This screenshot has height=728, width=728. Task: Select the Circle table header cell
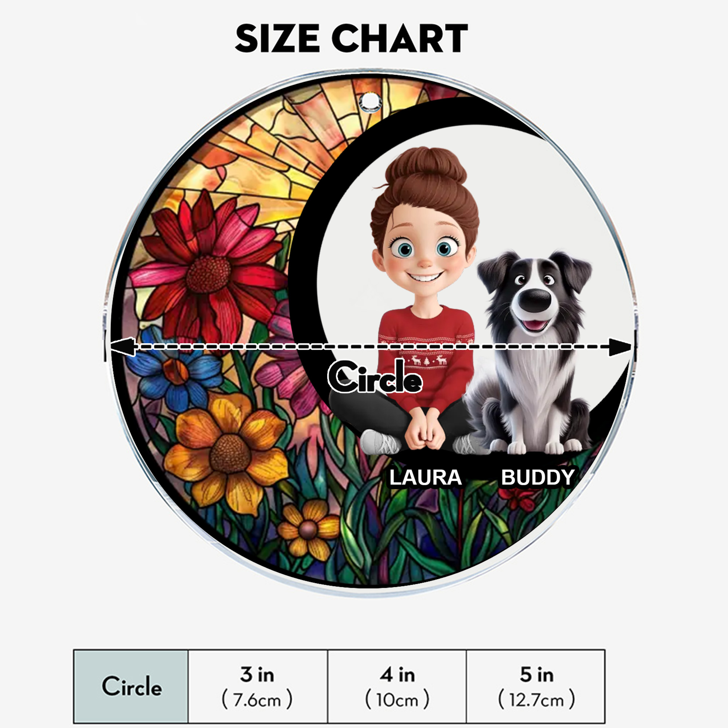click(x=131, y=686)
